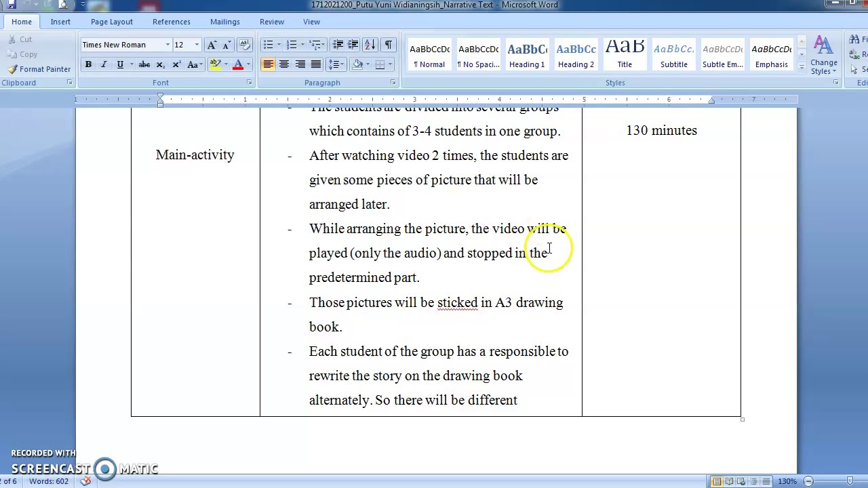Apply red font color
The height and width of the screenshot is (488, 868).
pyautogui.click(x=238, y=64)
